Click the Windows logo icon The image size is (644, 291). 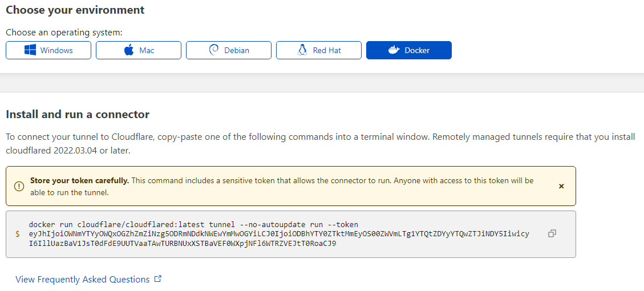[x=30, y=50]
